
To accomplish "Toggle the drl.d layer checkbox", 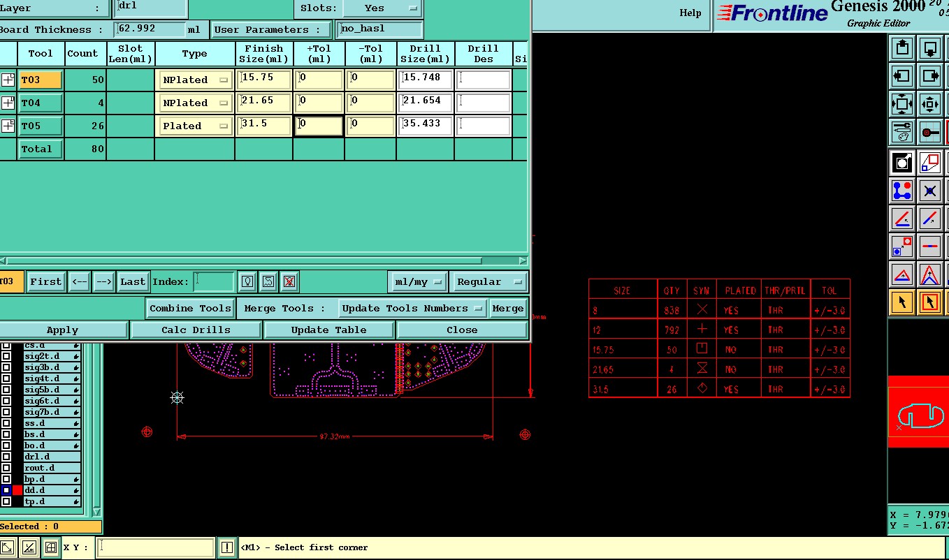I will tap(6, 457).
